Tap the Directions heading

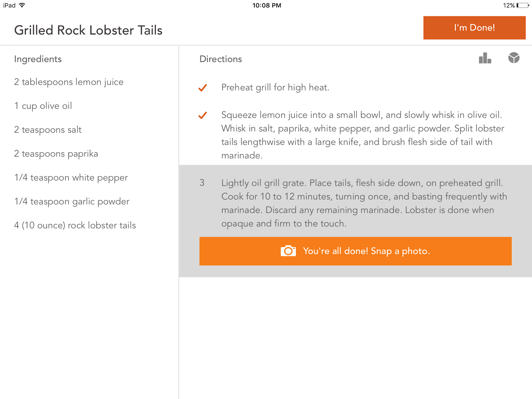pos(221,59)
